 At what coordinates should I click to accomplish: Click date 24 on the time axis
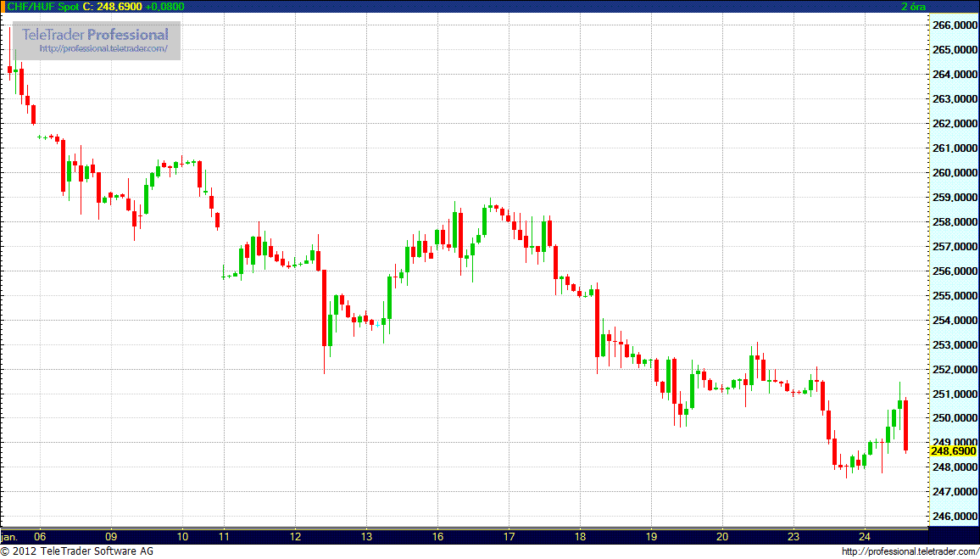point(865,536)
